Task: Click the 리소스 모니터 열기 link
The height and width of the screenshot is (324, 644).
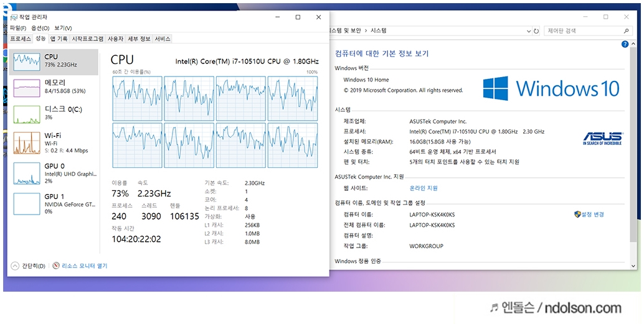Action: [x=84, y=266]
